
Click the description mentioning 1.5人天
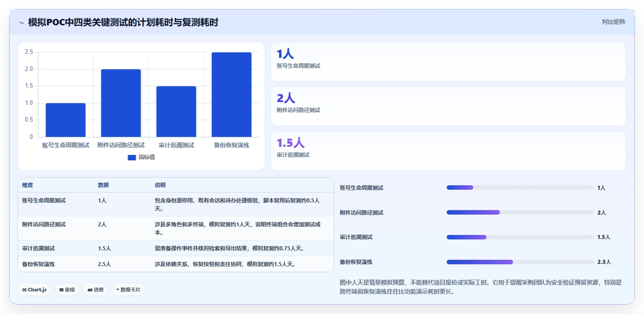(226, 264)
